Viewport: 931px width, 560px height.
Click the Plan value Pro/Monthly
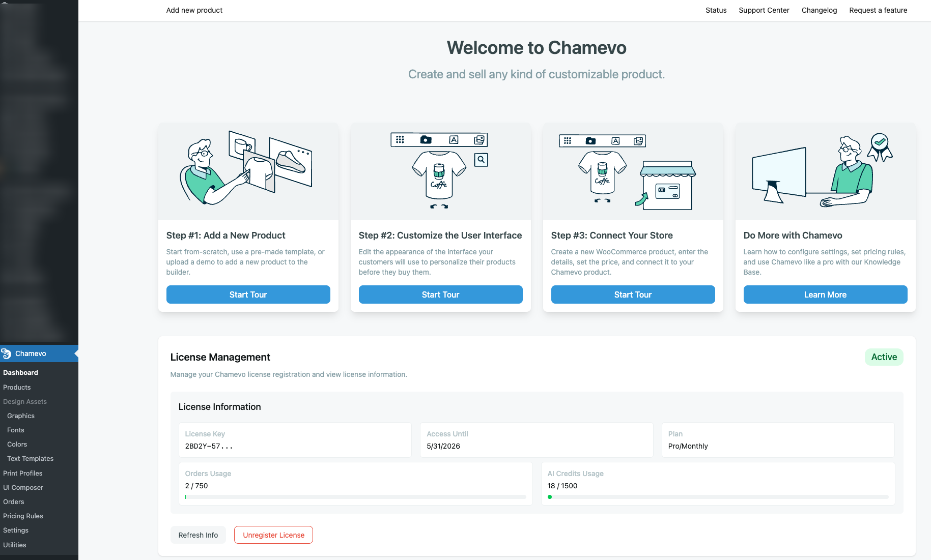(688, 446)
